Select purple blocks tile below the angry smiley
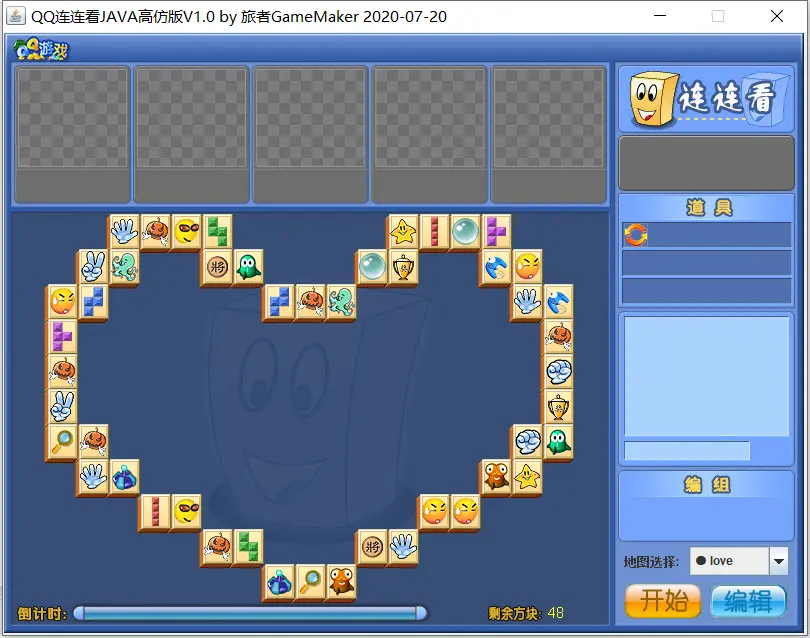Screen dimensions: 810x638 [x=62, y=336]
